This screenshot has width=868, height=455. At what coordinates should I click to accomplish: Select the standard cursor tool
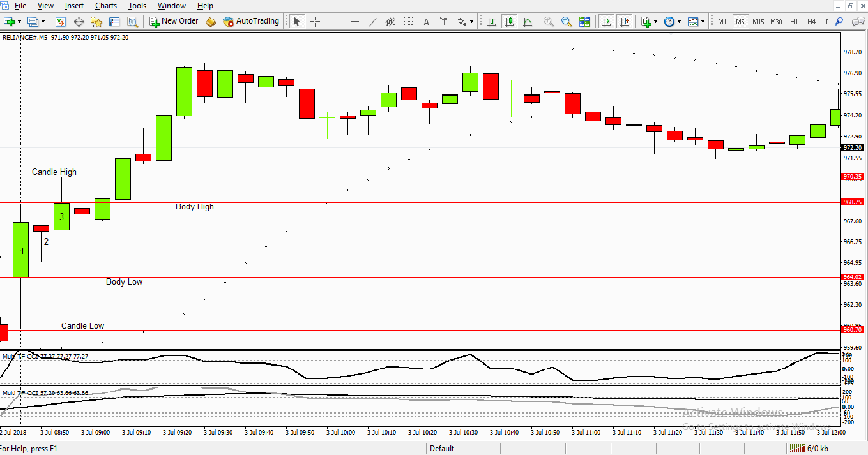point(297,22)
